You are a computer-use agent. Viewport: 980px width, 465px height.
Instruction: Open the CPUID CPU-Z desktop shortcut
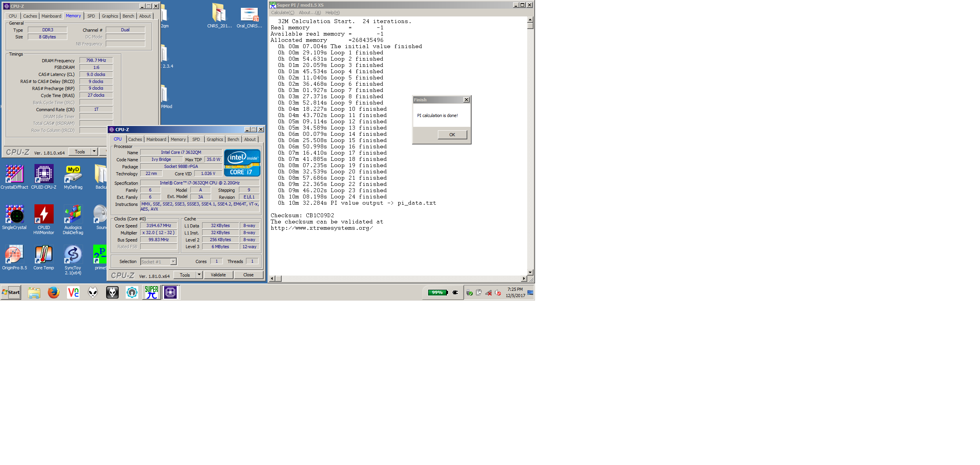tap(44, 177)
